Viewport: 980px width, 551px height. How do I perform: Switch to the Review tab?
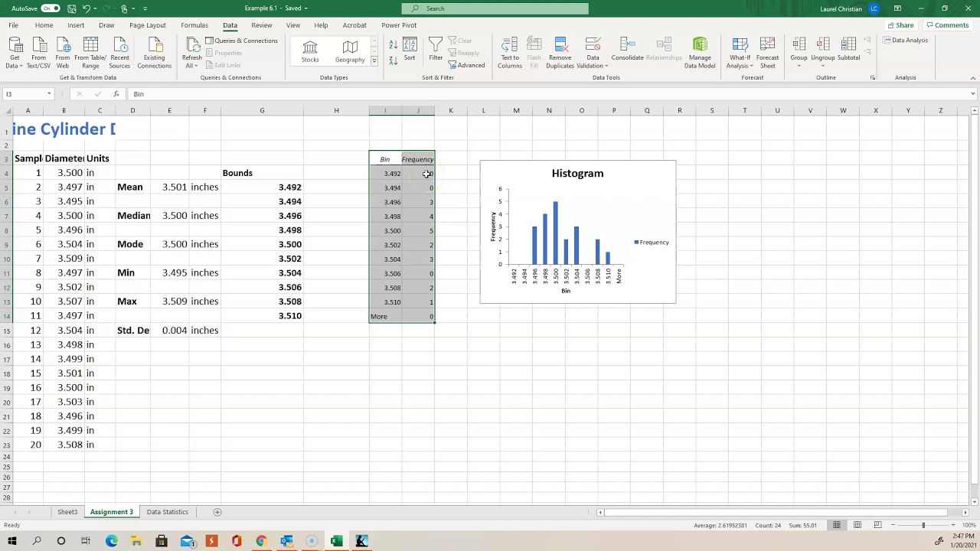tap(261, 25)
